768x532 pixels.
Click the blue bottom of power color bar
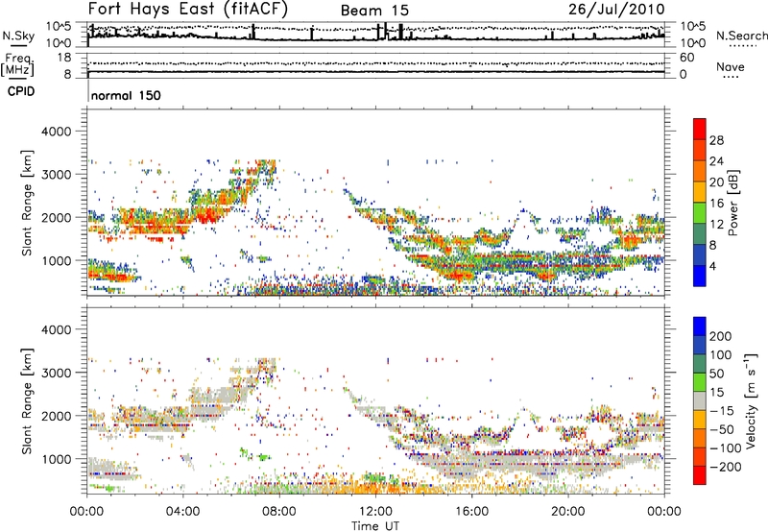[700, 276]
